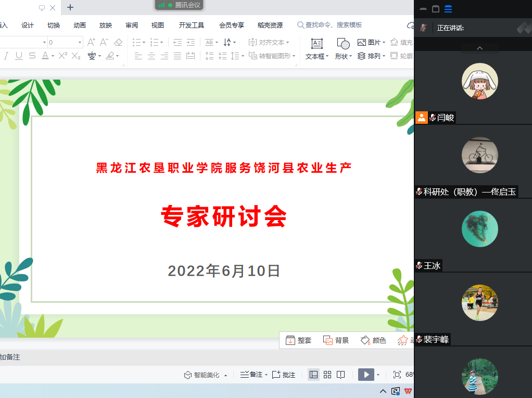Click the mute microphone icon in meeting panel
Screen dimensions: 532x398
(x=423, y=28)
